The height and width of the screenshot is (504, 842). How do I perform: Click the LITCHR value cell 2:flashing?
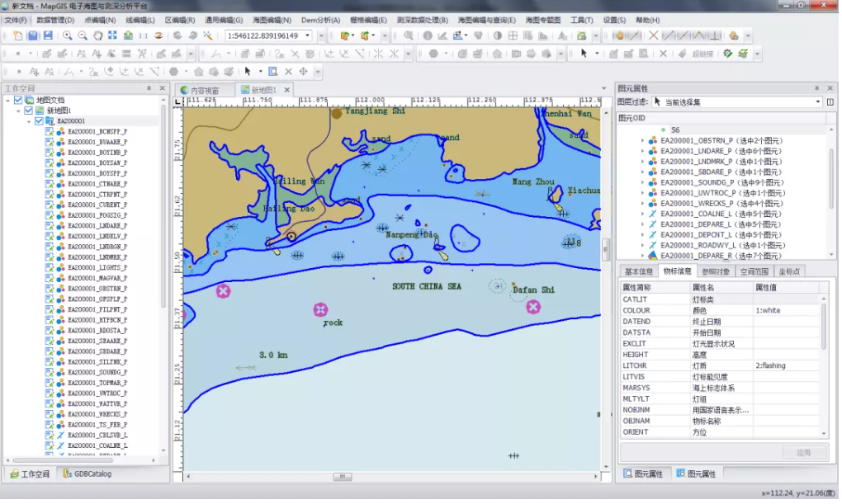tap(786, 366)
